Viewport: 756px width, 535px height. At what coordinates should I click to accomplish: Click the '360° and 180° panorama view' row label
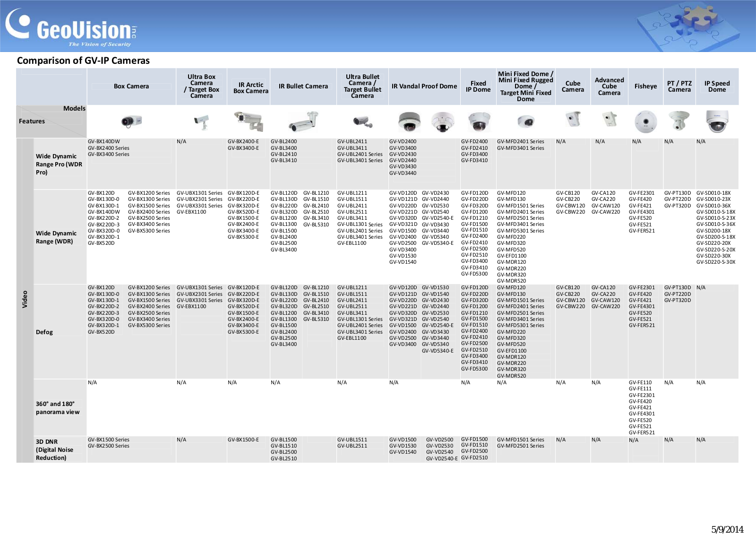click(58, 408)
